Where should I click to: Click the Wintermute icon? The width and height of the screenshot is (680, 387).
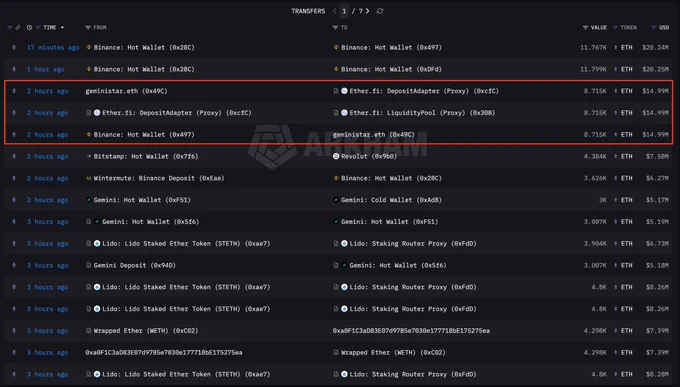[89, 178]
